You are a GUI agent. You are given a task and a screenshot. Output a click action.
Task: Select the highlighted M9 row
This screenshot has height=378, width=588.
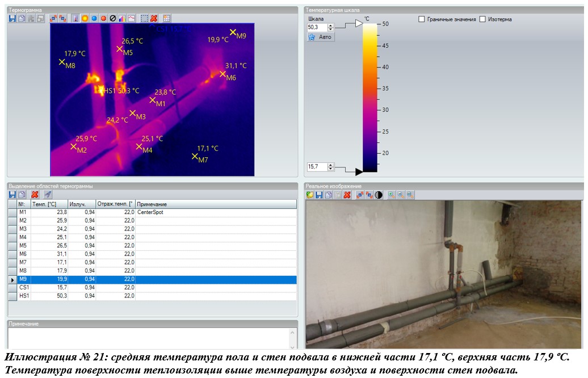point(152,279)
